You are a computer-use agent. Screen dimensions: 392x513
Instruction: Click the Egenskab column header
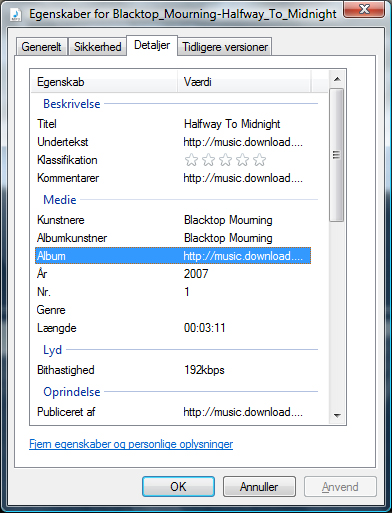pos(104,82)
